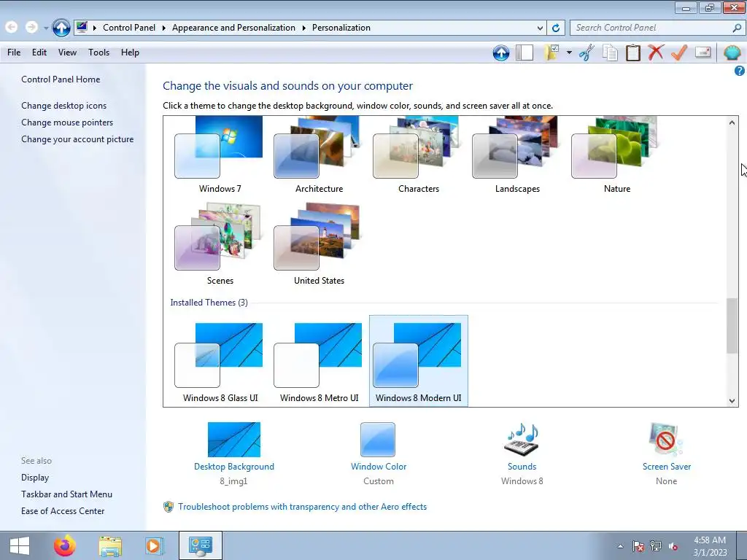Click the Back navigation arrow
Image resolution: width=747 pixels, height=560 pixels.
(12, 28)
